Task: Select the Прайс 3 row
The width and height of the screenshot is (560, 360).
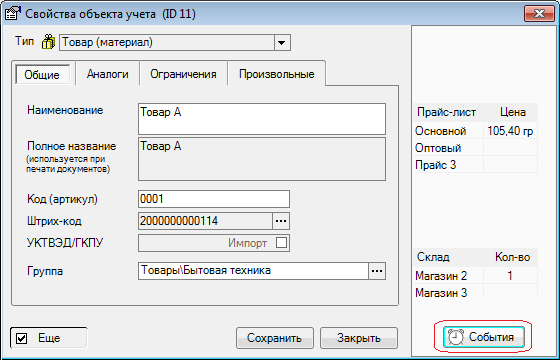Action: 475,165
